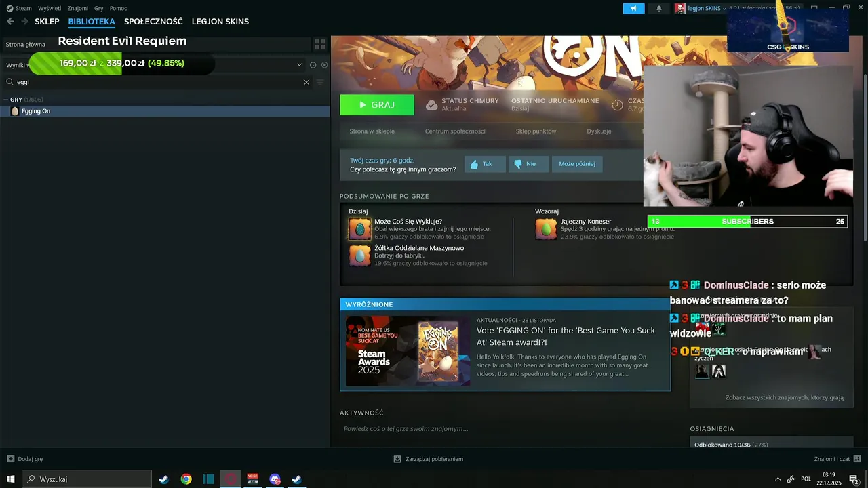The width and height of the screenshot is (868, 488).
Task: Click the Może później button
Action: coord(577,164)
